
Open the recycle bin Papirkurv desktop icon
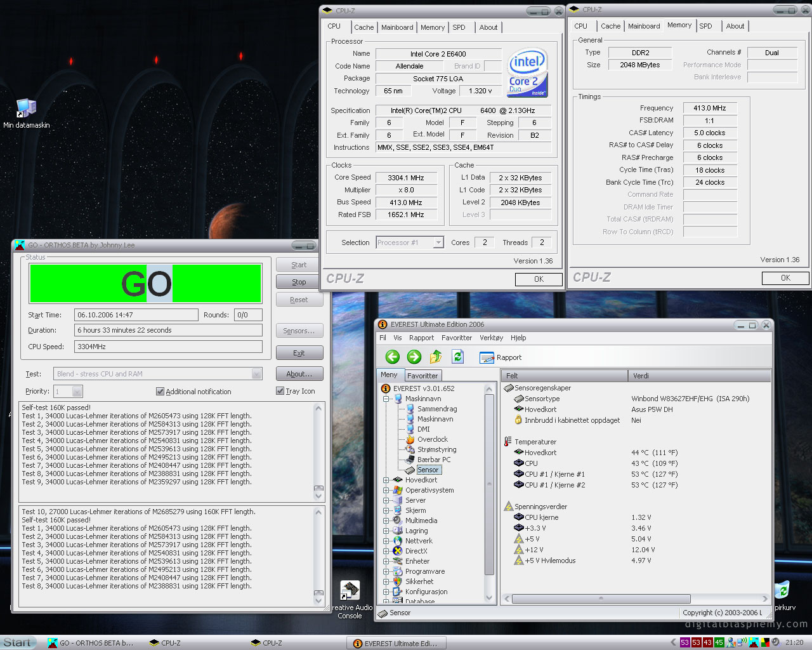(783, 596)
